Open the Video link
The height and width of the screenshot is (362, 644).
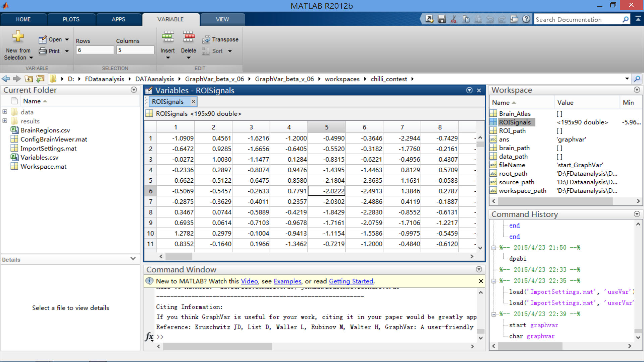tap(249, 281)
